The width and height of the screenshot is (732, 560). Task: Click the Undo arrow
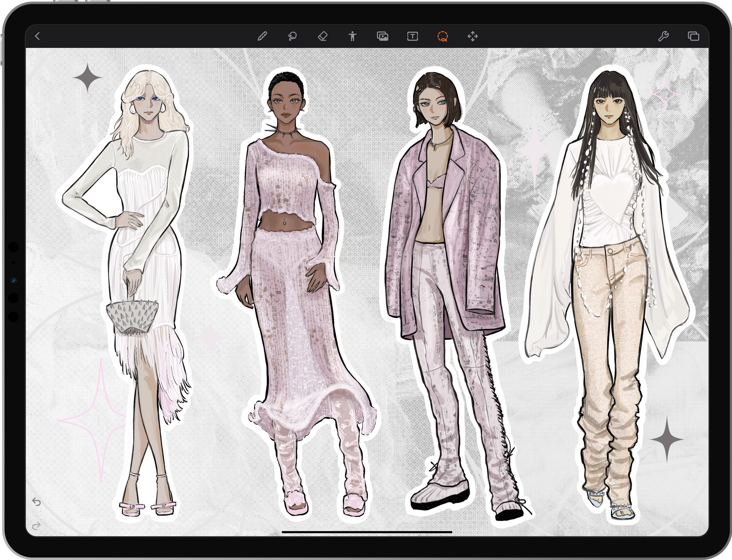point(36,502)
